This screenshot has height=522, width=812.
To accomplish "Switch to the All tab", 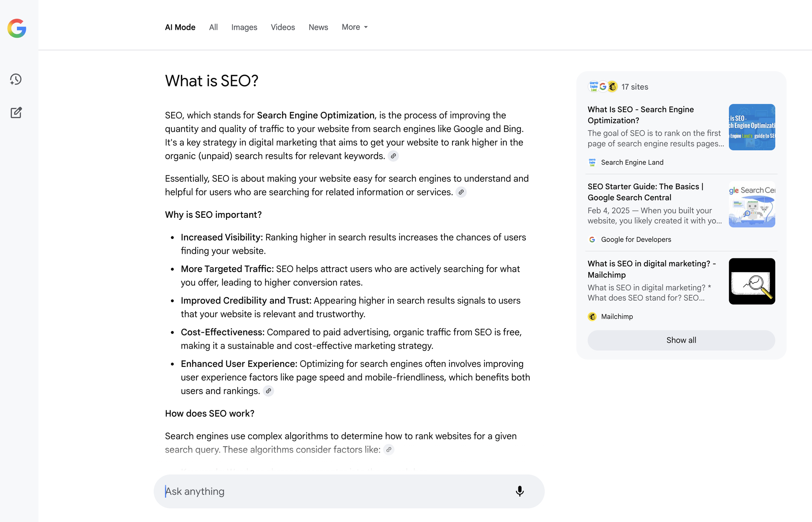I will [x=213, y=27].
